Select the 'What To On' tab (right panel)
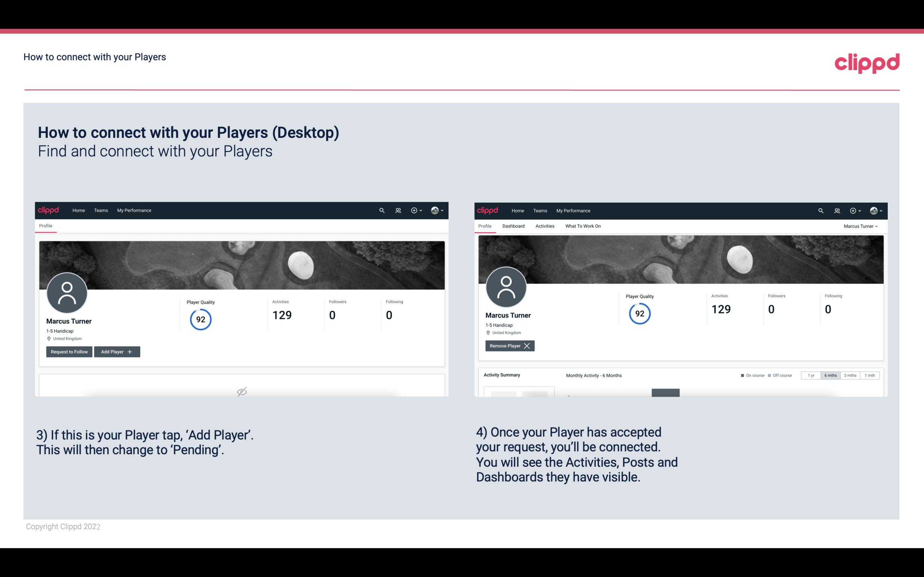Image resolution: width=924 pixels, height=577 pixels. 583,226
